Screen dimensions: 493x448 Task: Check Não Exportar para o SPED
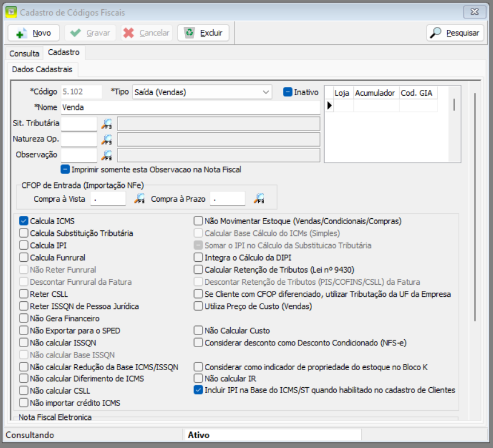click(23, 331)
